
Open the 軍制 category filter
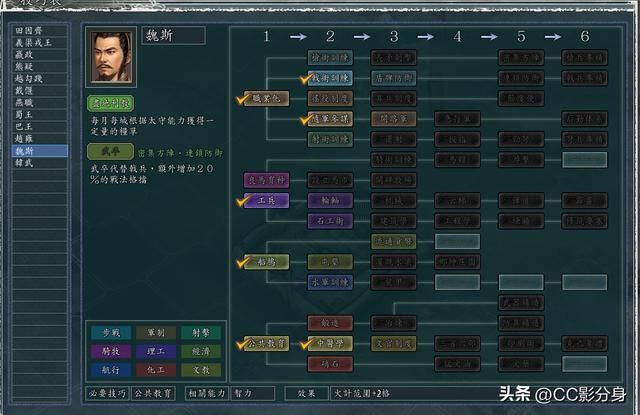(x=156, y=333)
